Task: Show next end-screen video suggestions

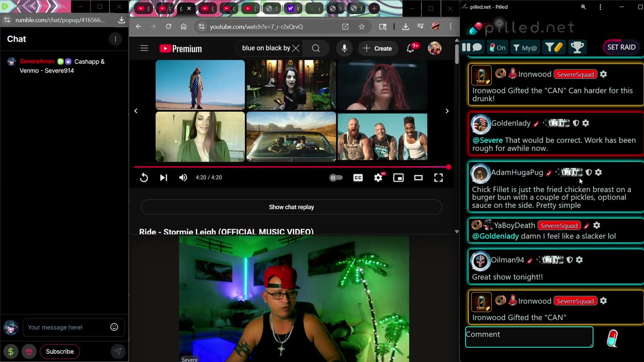Action: (x=447, y=111)
